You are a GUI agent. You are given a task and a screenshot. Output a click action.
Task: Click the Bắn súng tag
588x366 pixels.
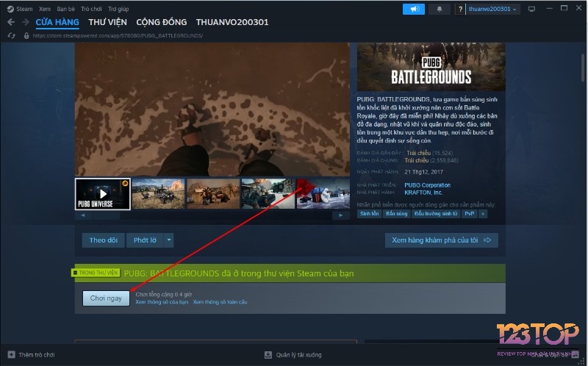coord(396,214)
